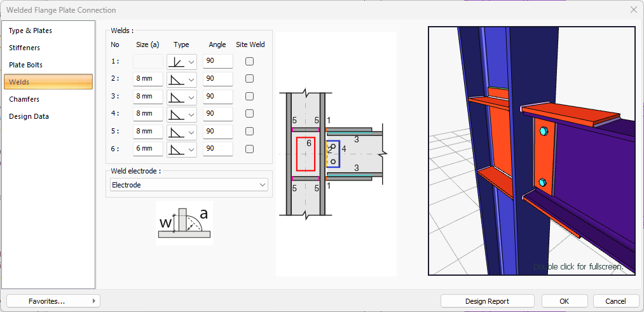The width and height of the screenshot is (644, 312).
Task: Click the 3D connection preview
Action: [x=531, y=151]
